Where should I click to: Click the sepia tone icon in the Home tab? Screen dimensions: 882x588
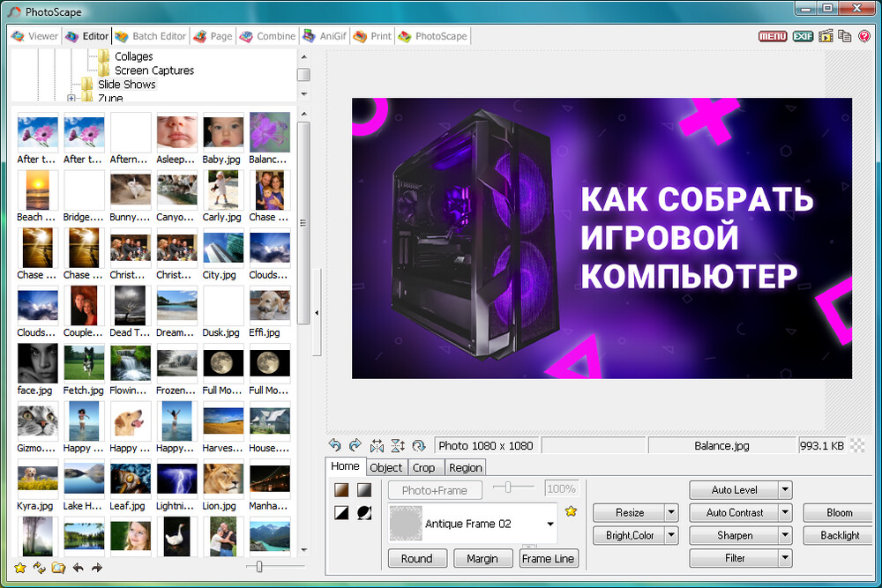[x=341, y=490]
